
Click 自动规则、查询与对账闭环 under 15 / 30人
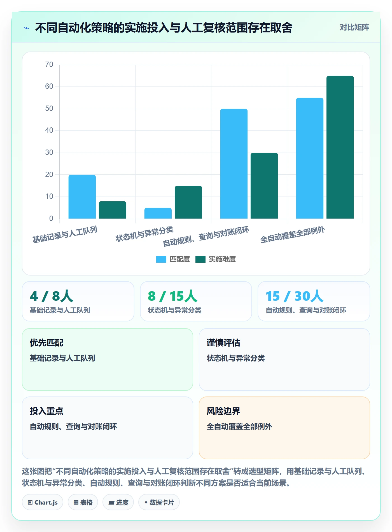(306, 310)
